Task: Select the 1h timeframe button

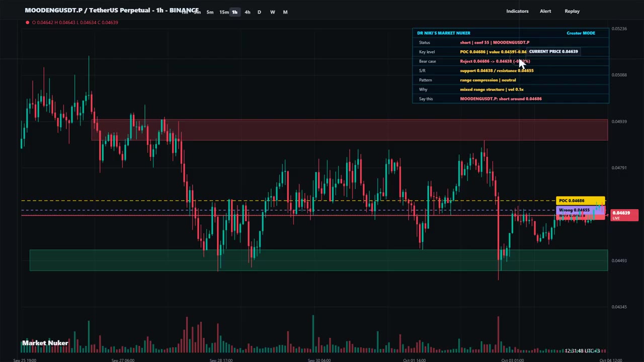Action: coord(234,12)
